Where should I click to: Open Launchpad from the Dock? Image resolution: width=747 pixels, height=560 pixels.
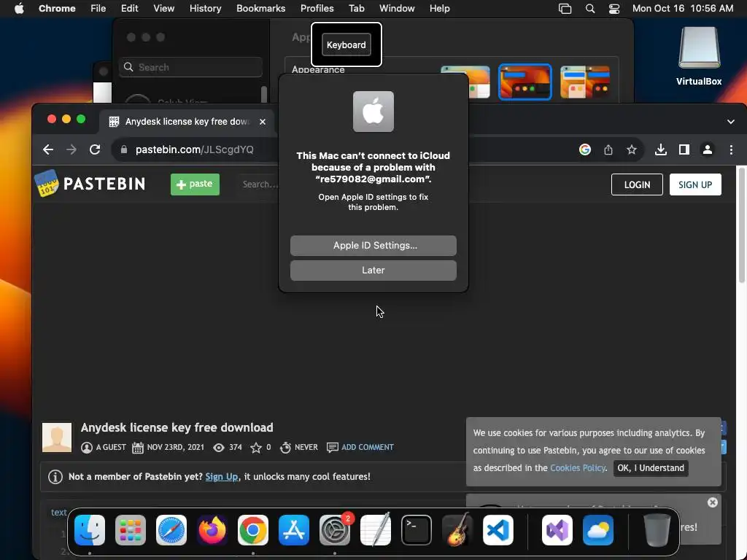(x=131, y=530)
